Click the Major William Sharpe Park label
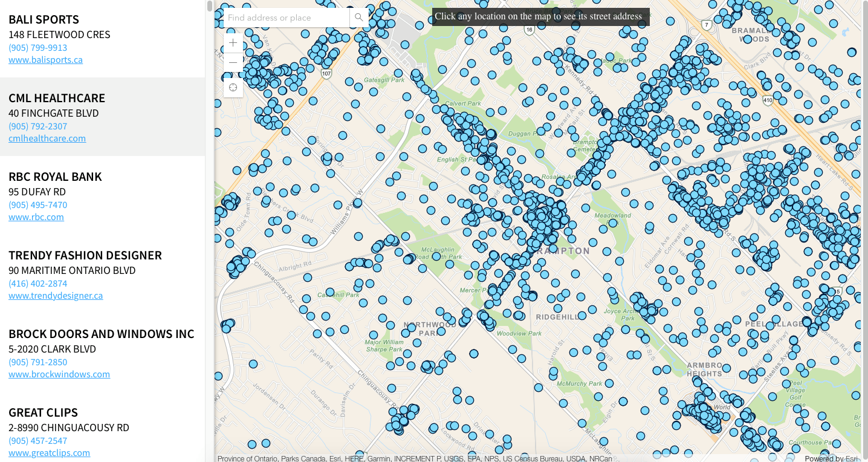Image resolution: width=868 pixels, height=462 pixels. point(384,346)
